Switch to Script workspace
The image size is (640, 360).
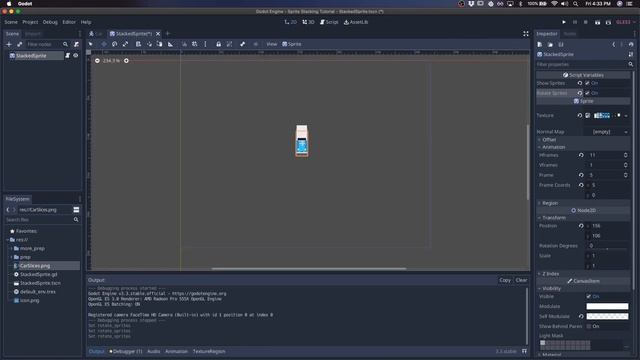click(329, 22)
